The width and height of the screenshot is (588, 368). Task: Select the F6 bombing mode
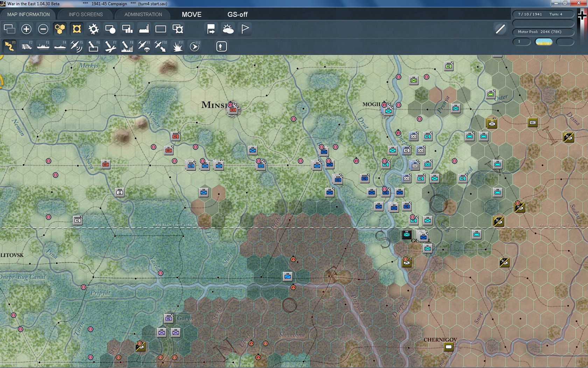pyautogui.click(x=93, y=46)
